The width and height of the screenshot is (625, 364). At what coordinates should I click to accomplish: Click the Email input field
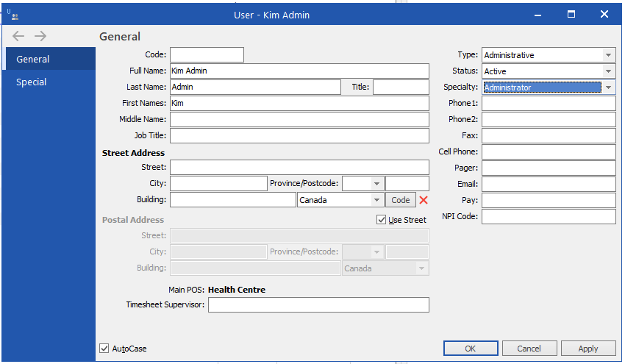549,184
